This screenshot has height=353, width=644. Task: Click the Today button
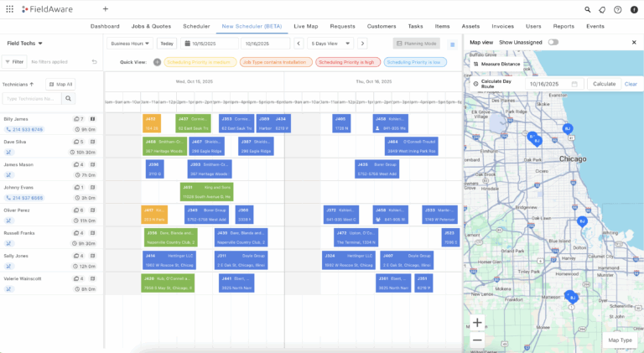click(x=167, y=43)
